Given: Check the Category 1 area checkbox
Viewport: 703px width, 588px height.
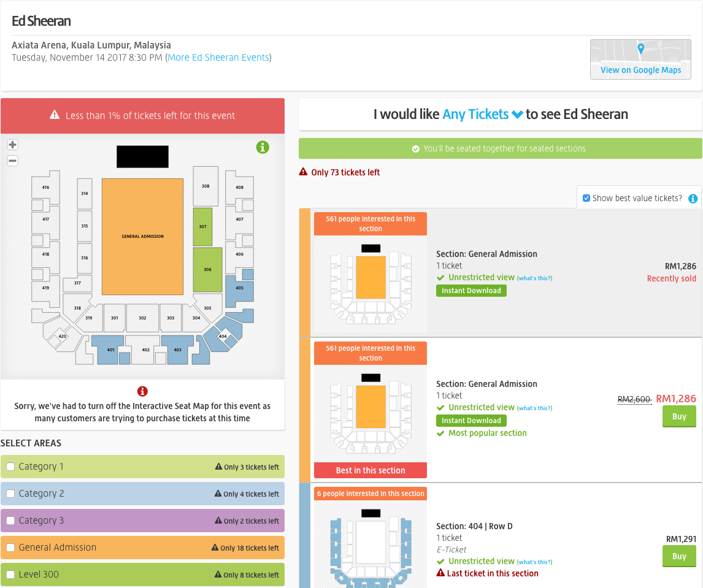Looking at the screenshot, I should [10, 467].
